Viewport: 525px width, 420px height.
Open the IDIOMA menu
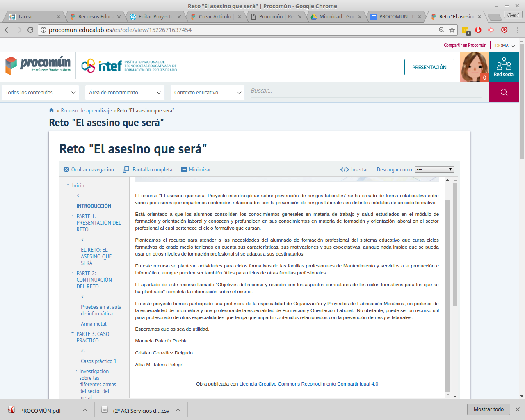(x=504, y=45)
